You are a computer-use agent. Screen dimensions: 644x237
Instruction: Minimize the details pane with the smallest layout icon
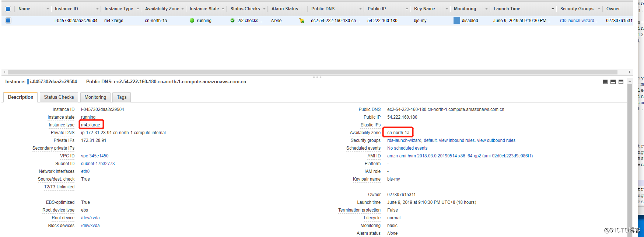[x=605, y=82]
